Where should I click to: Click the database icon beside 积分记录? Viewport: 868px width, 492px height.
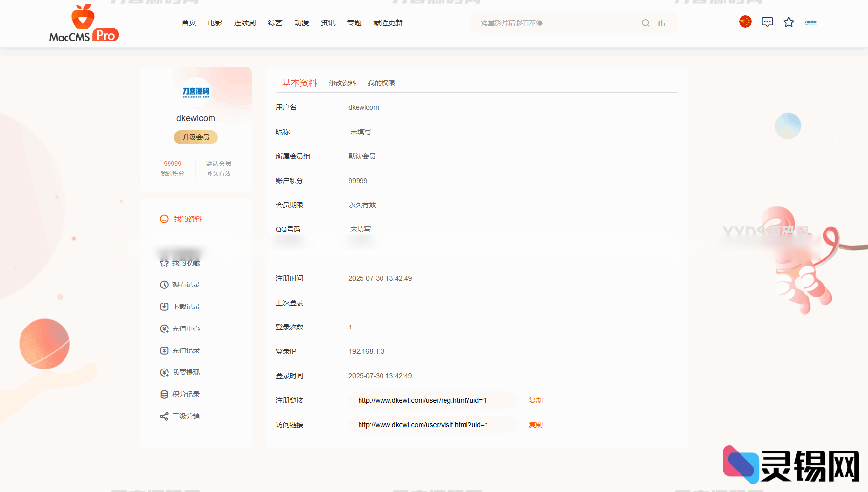(164, 394)
